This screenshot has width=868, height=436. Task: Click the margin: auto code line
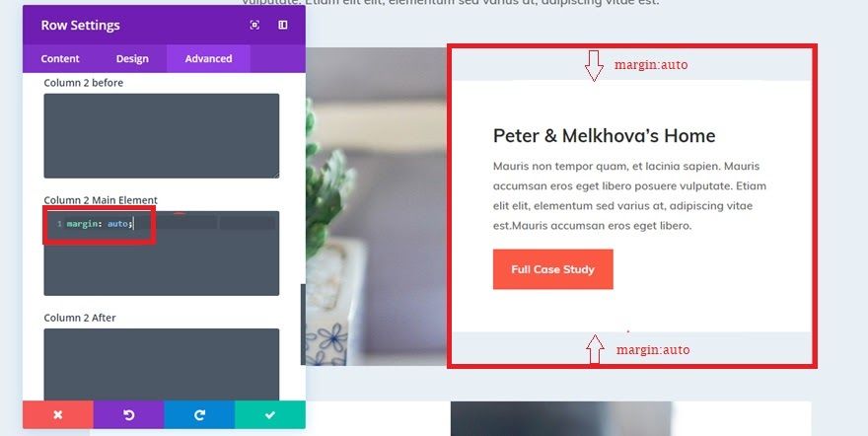pos(100,224)
